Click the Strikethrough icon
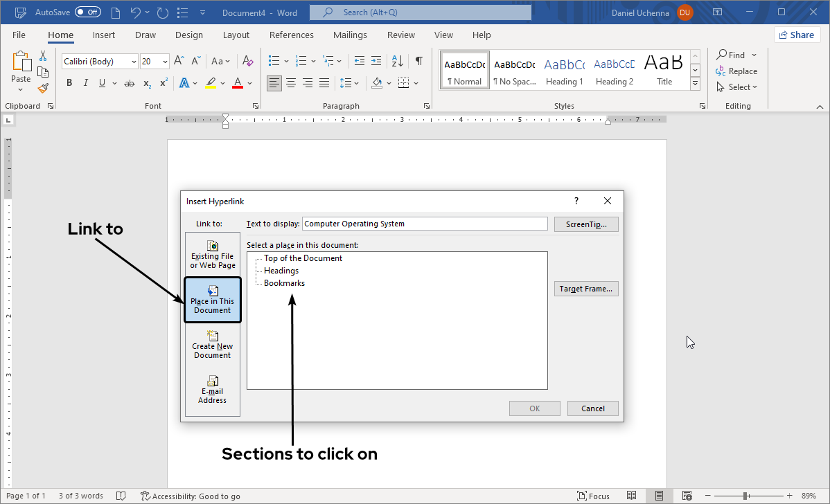 tap(129, 82)
